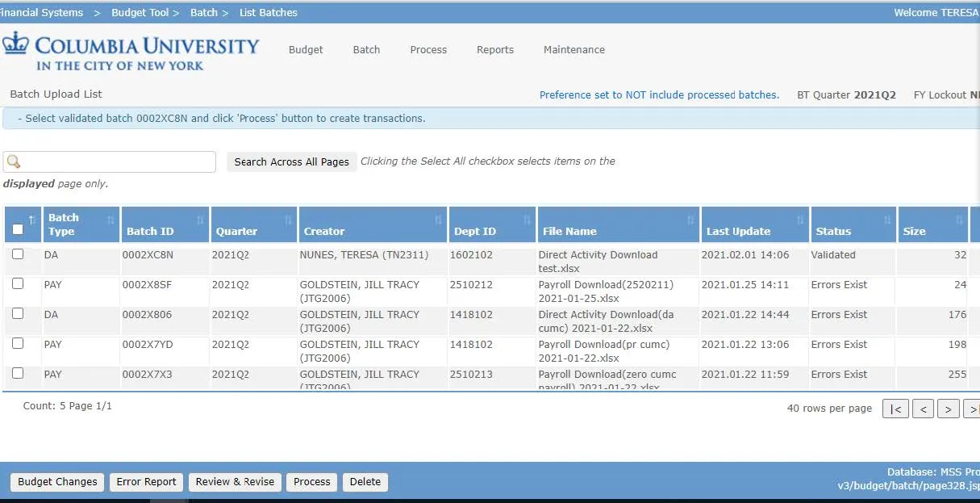
Task: Go to next page arrow
Action: tap(949, 409)
